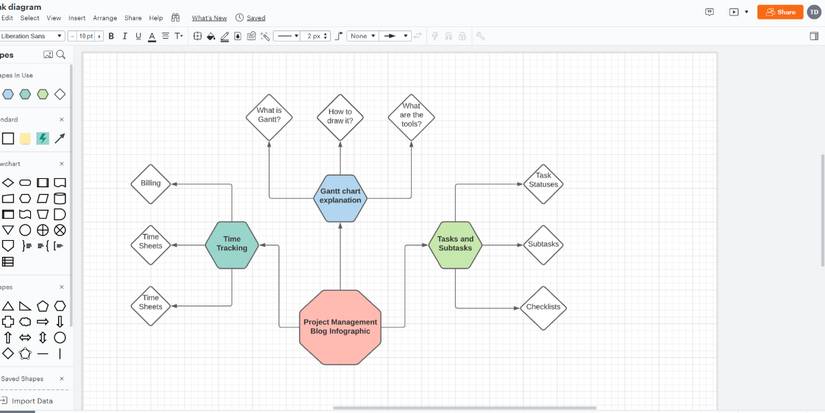Open the Share menu

tap(133, 18)
